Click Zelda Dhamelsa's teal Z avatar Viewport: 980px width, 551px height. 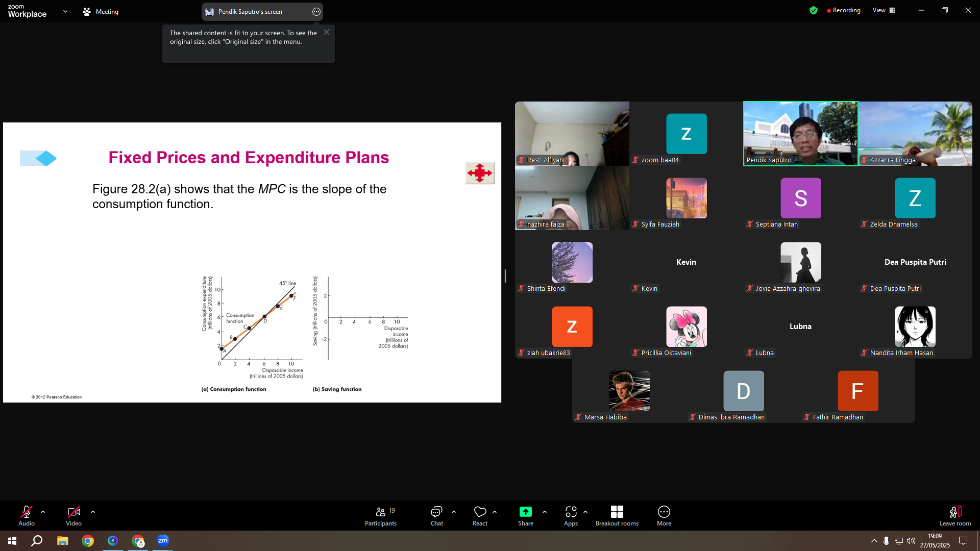click(x=915, y=198)
